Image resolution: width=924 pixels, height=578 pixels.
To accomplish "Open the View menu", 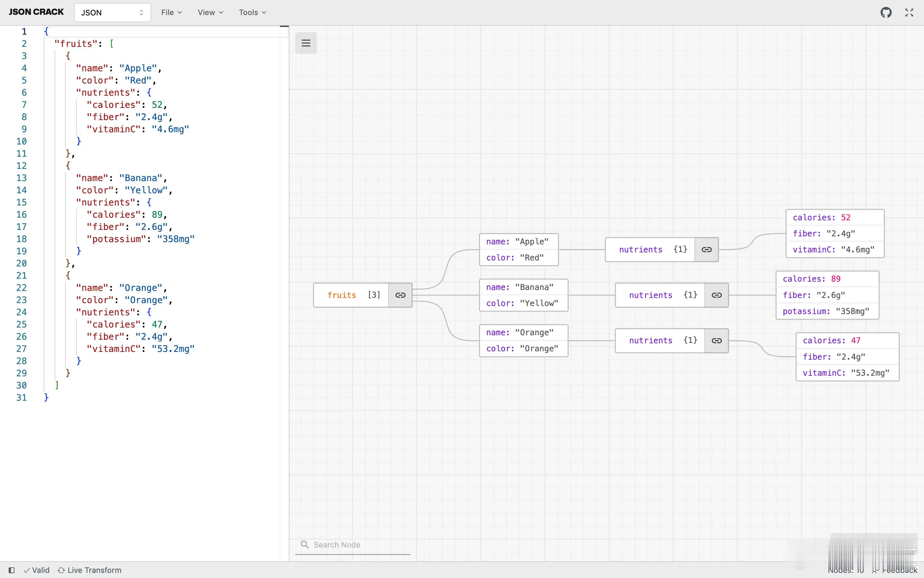I will click(210, 13).
